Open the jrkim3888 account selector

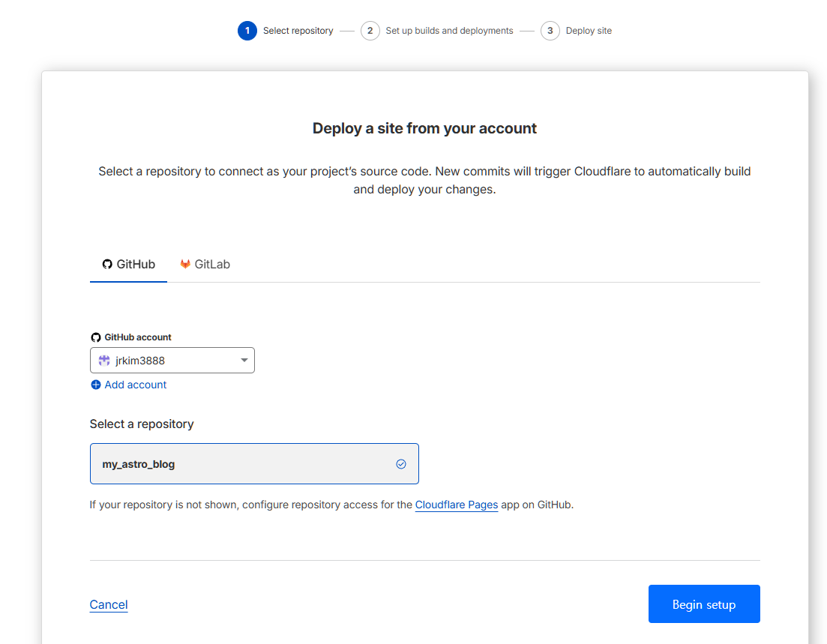point(172,361)
